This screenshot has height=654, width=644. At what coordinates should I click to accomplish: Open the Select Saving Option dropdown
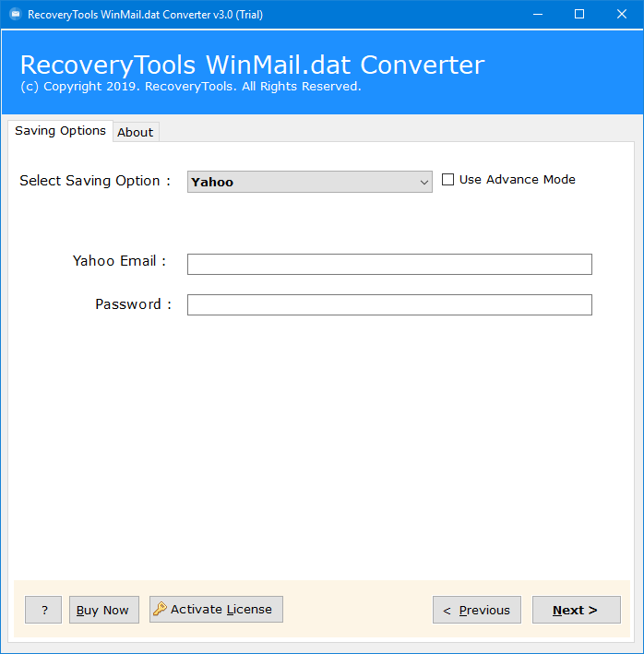[x=309, y=182]
